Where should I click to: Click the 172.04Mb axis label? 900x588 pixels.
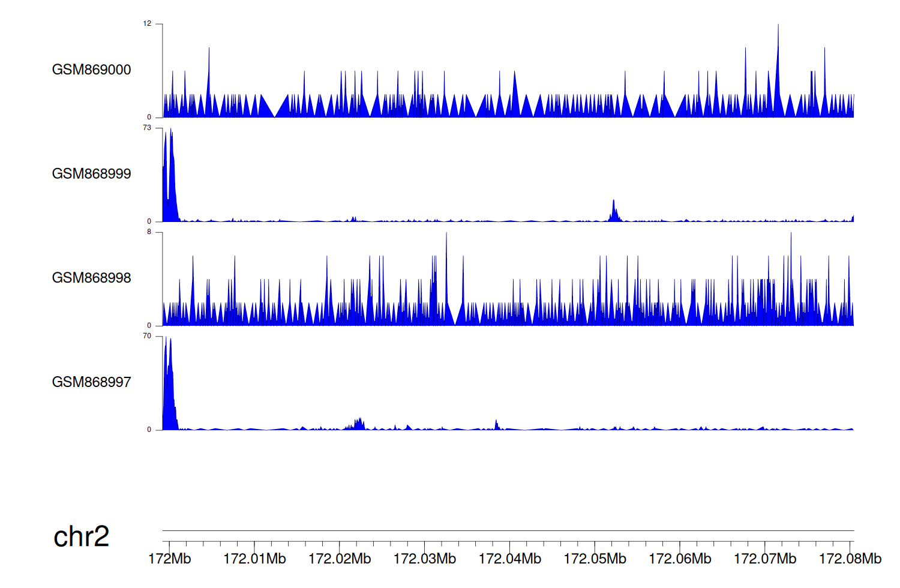click(x=510, y=559)
